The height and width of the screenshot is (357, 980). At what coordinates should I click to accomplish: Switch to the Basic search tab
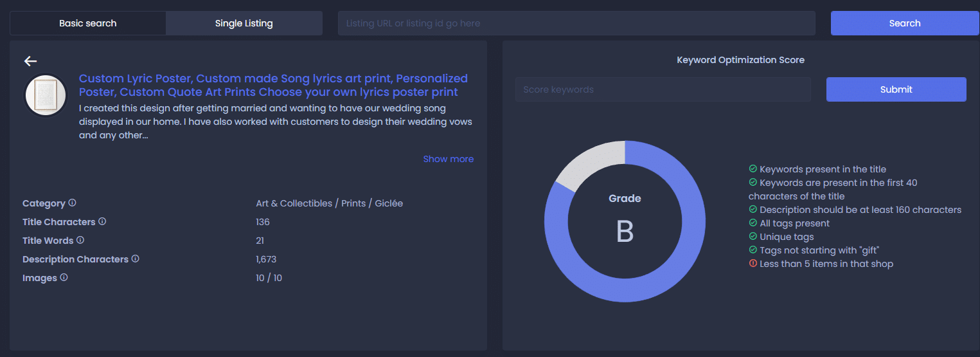88,23
